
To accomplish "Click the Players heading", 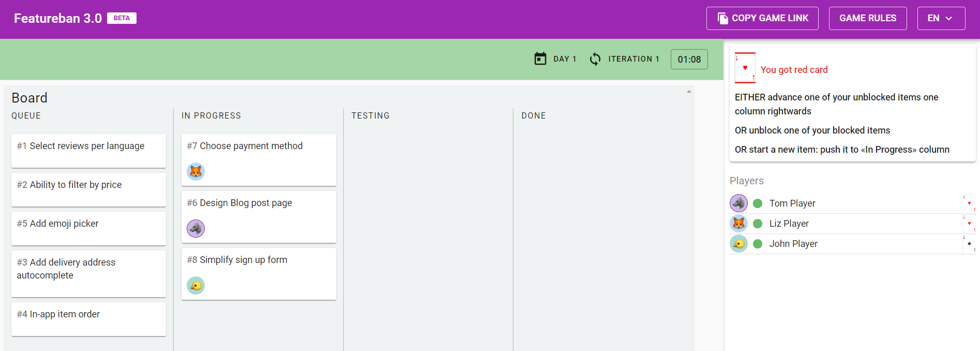I will click(747, 181).
